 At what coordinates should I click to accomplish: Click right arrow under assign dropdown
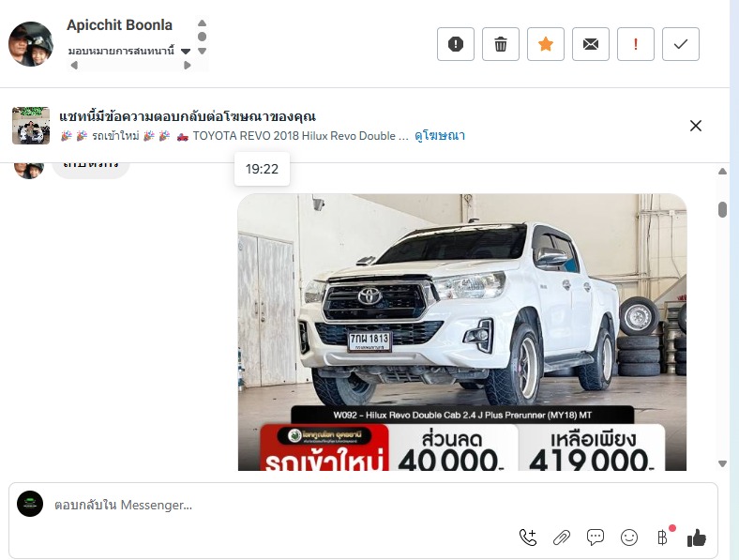188,65
